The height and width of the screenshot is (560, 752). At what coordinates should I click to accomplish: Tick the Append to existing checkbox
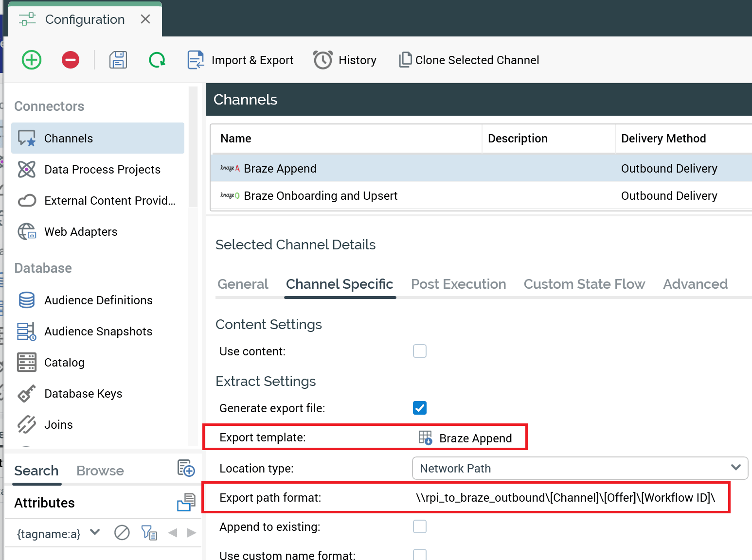click(419, 526)
